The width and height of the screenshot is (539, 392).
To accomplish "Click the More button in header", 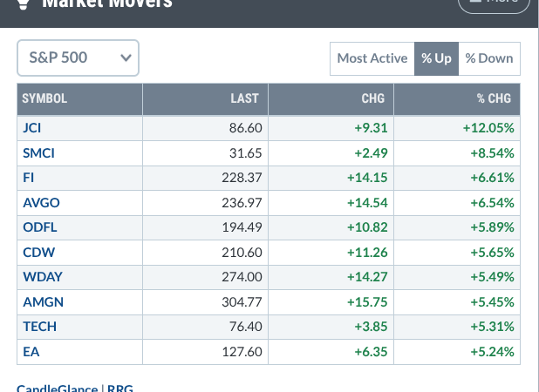I will [494, 4].
